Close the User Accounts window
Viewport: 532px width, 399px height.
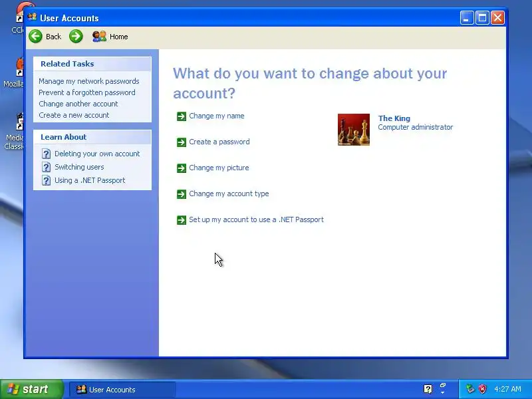(x=497, y=18)
